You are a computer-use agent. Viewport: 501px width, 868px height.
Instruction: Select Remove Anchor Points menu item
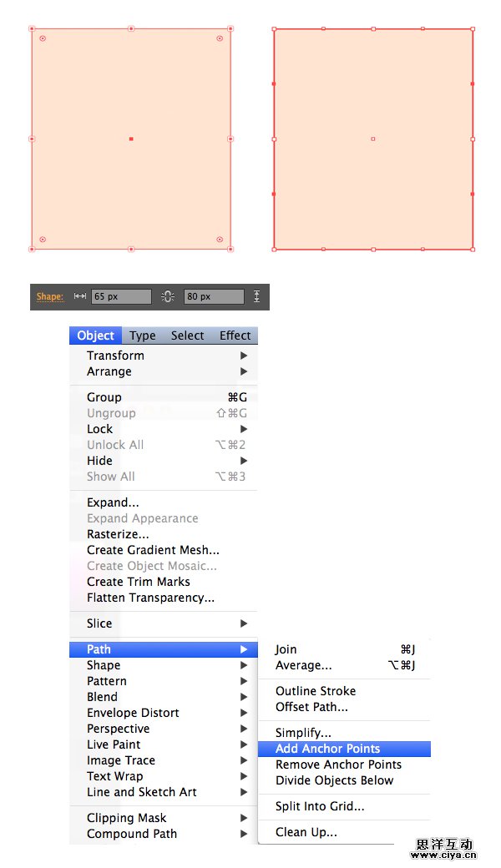[x=338, y=765]
